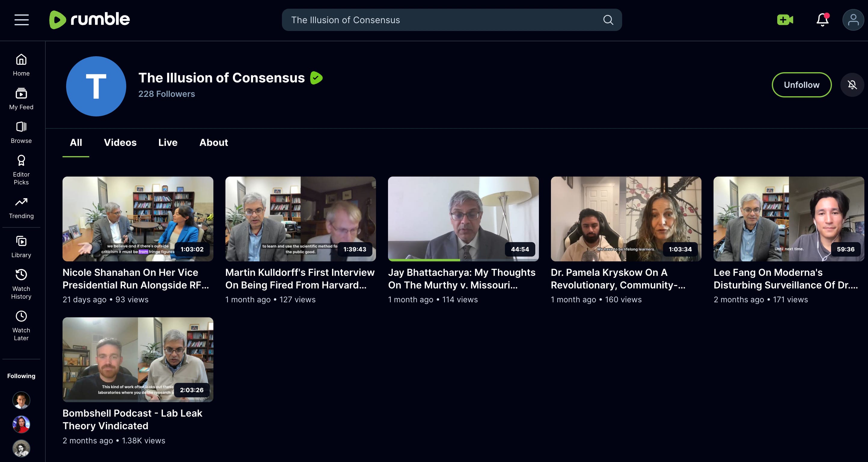The width and height of the screenshot is (868, 462).
Task: Click the 44:54 duration badge
Action: click(520, 249)
